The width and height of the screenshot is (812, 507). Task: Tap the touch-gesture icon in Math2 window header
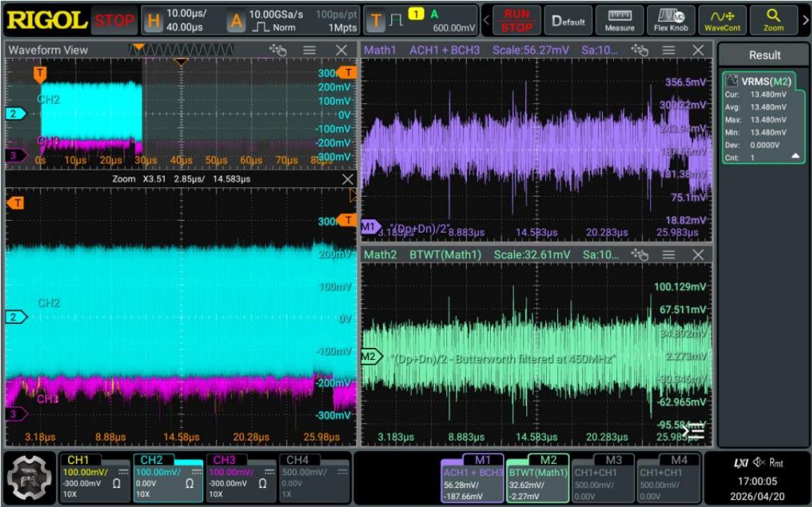[x=639, y=255]
